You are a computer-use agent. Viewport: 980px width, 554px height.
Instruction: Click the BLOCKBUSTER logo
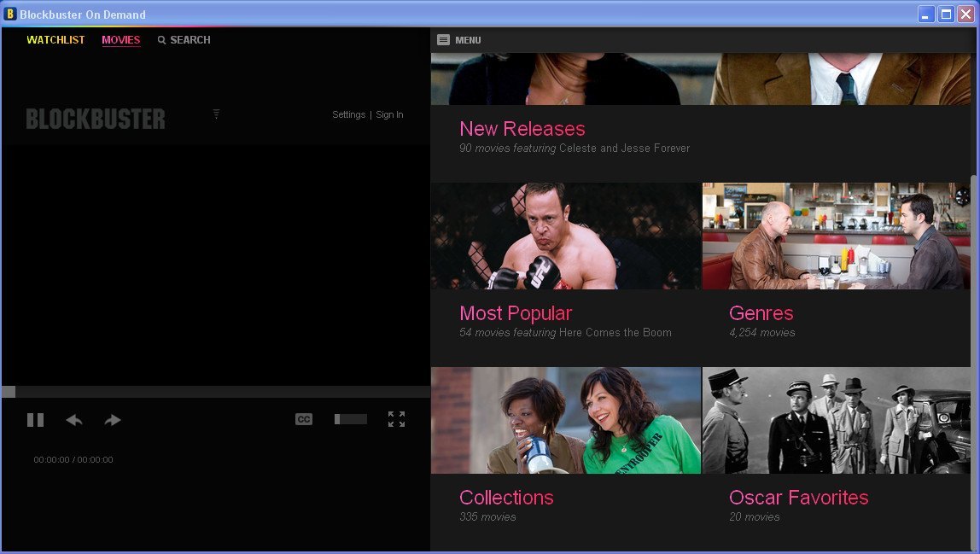point(96,119)
